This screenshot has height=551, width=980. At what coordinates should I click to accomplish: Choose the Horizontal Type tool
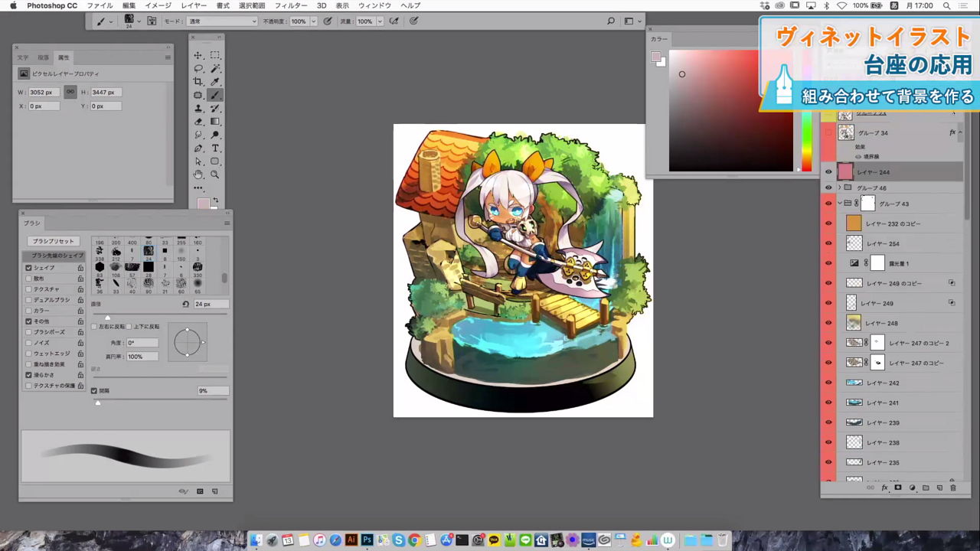click(x=215, y=148)
